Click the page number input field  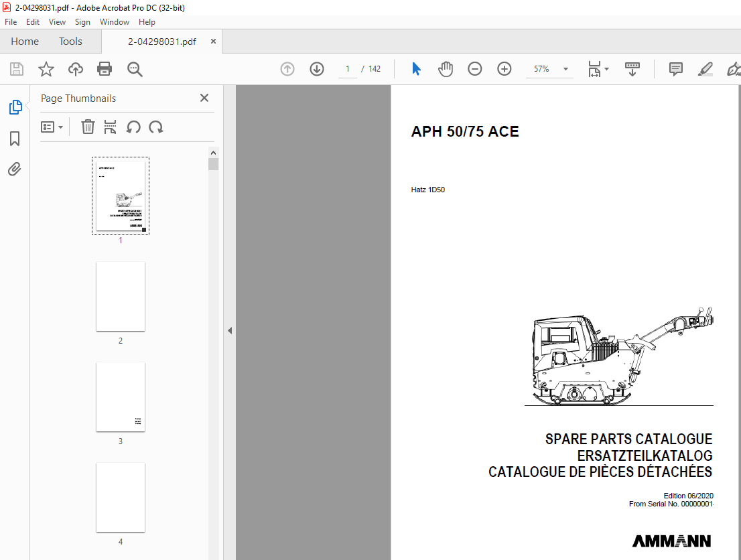[x=347, y=69]
